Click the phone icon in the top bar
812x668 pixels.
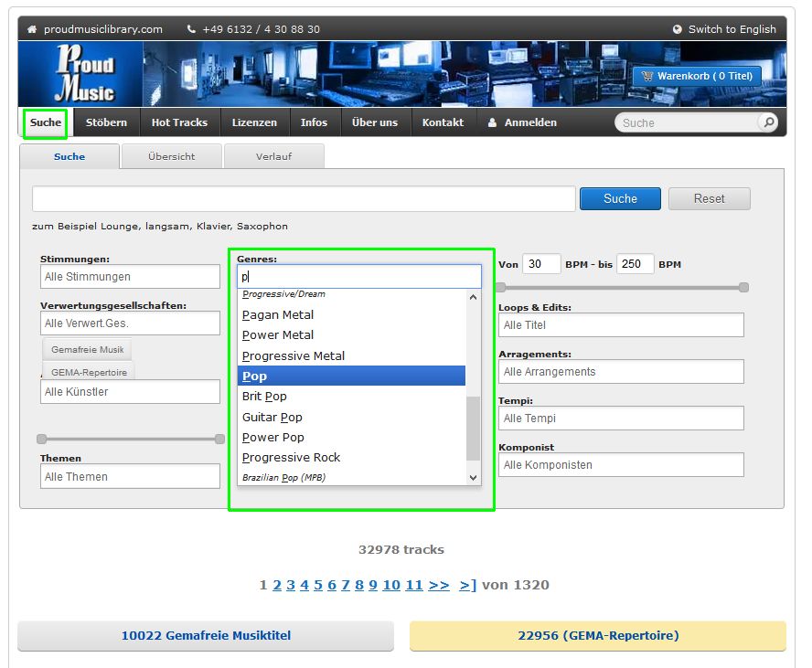click(x=191, y=29)
